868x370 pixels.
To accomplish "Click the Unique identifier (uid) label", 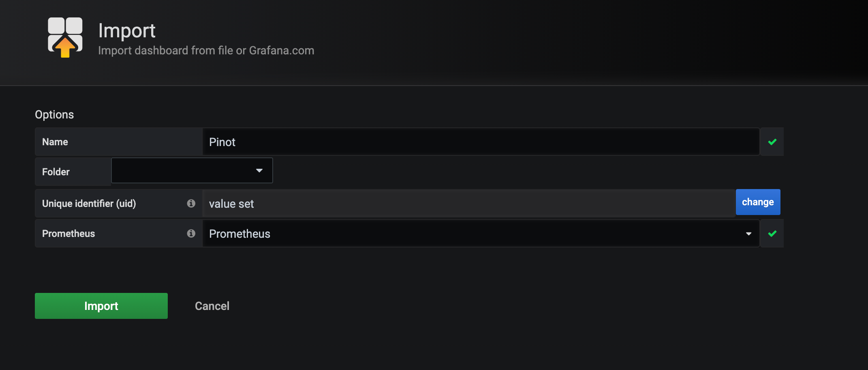I will (89, 204).
